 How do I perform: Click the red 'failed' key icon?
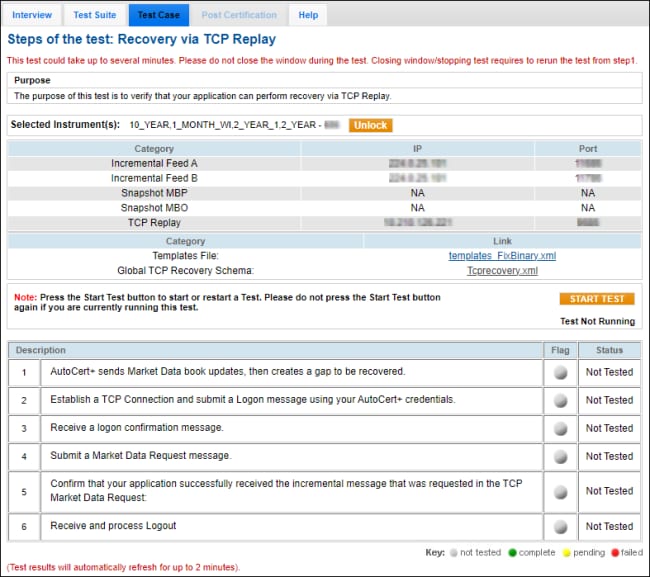614,551
